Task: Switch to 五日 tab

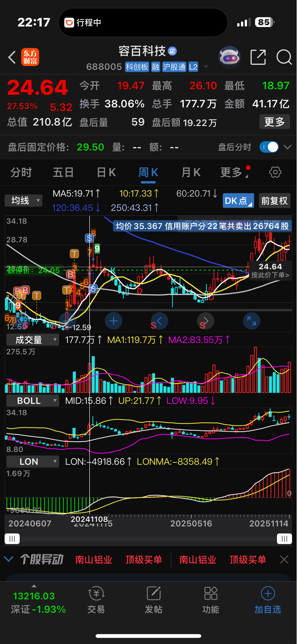Action: [x=63, y=172]
